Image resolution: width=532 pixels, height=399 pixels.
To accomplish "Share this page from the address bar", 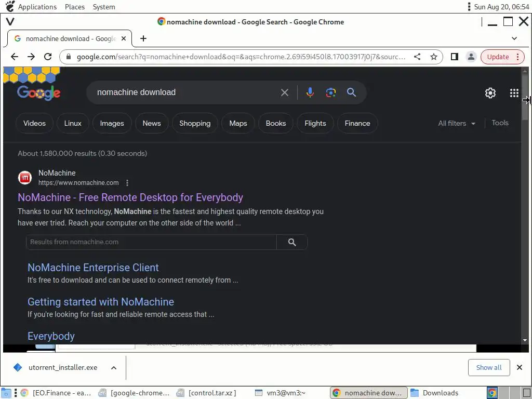I will pyautogui.click(x=417, y=57).
